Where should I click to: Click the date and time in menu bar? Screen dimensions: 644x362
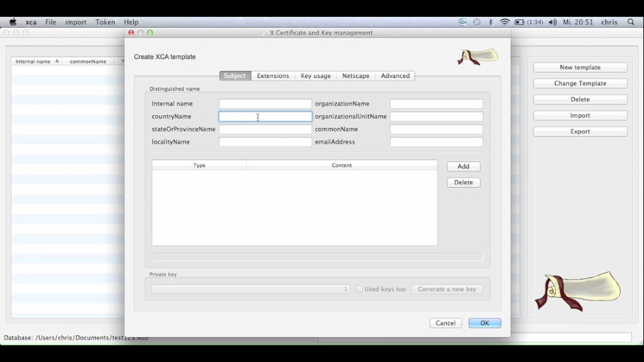coord(578,22)
